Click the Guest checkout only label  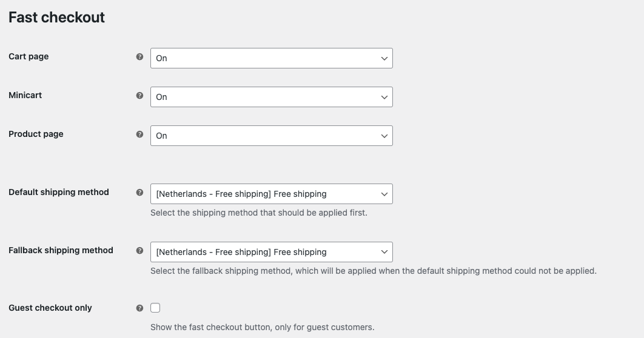tap(50, 308)
